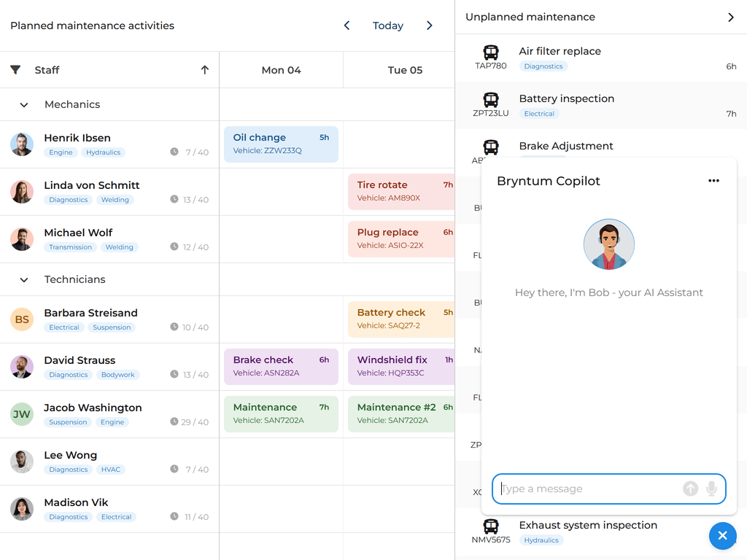Viewport: 747px width, 560px height.
Task: Close the Copilot chat with blue X button
Action: pyautogui.click(x=722, y=536)
